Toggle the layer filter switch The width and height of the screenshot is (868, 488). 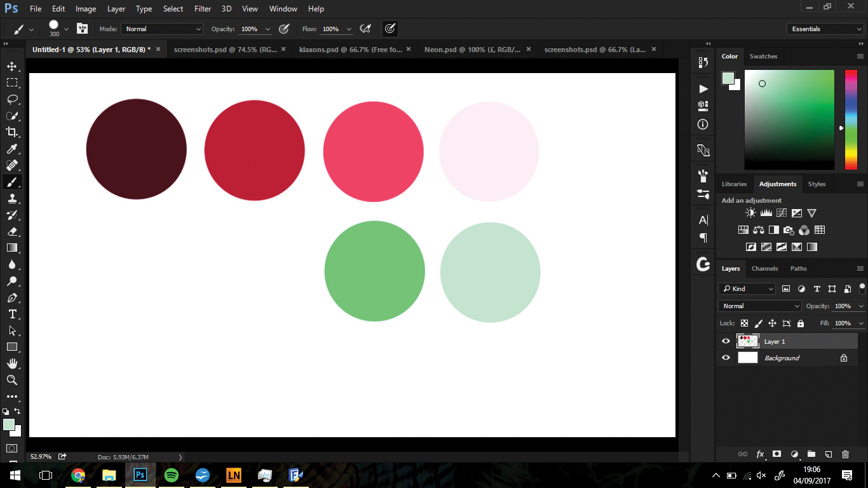pyautogui.click(x=862, y=288)
